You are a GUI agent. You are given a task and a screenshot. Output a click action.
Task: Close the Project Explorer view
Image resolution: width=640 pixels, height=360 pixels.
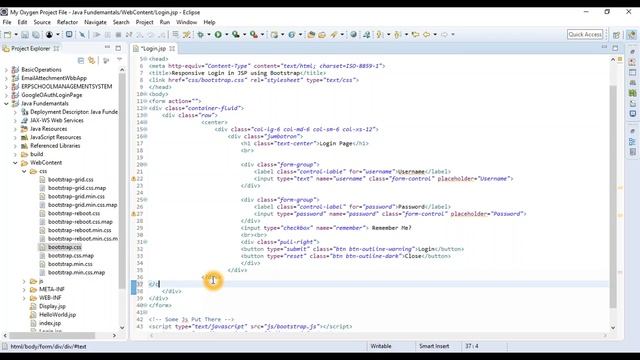[x=56, y=48]
